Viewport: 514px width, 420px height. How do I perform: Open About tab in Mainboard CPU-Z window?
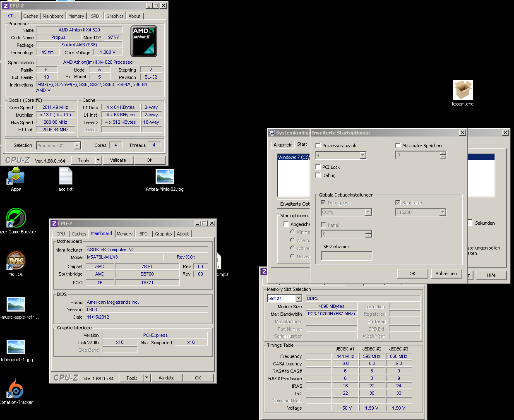coord(183,234)
